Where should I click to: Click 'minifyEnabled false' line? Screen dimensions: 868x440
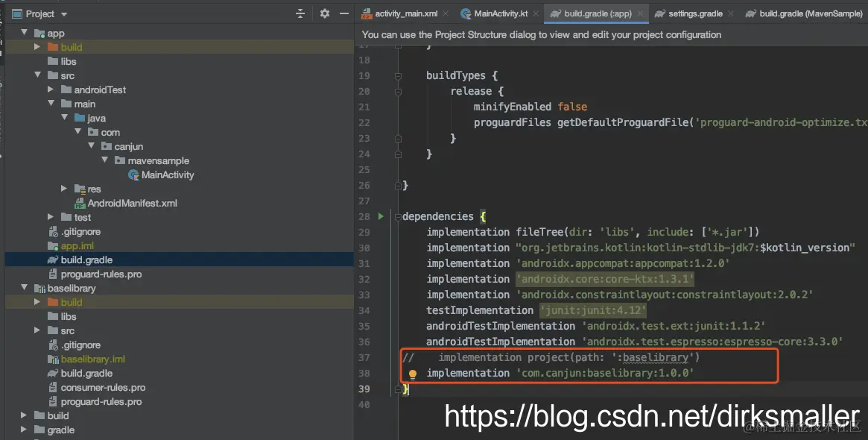530,107
